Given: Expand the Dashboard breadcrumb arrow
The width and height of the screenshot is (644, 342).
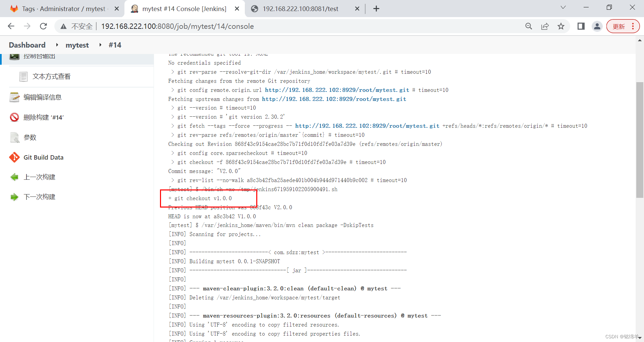Looking at the screenshot, I should (57, 45).
